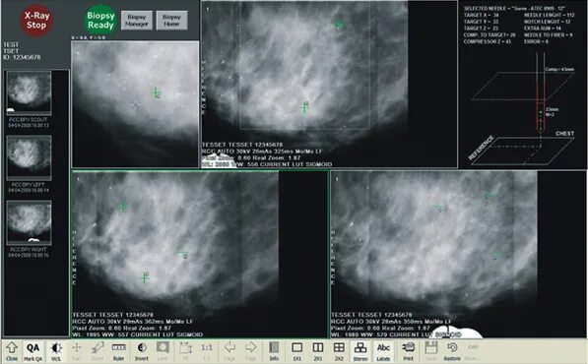The image size is (588, 364).
Task: Click the green Biopsy Ready indicator
Action: pyautogui.click(x=100, y=21)
